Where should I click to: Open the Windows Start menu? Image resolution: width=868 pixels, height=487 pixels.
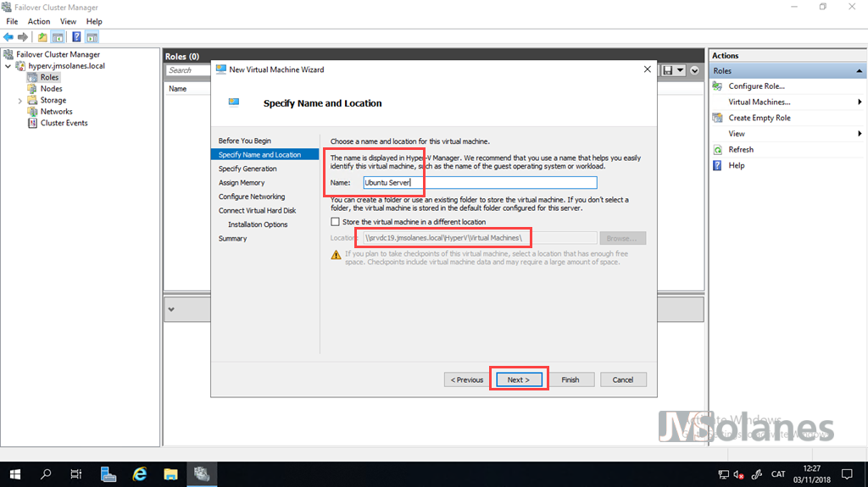tap(15, 474)
